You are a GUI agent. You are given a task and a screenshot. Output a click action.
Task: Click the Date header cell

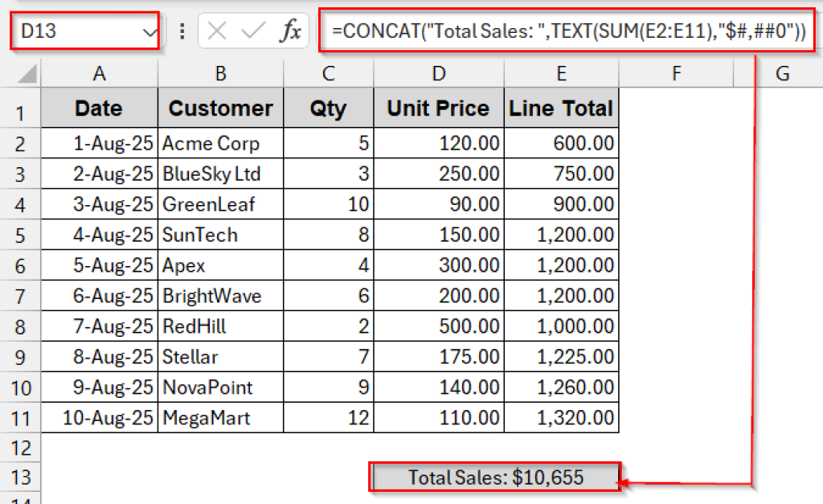coord(99,108)
